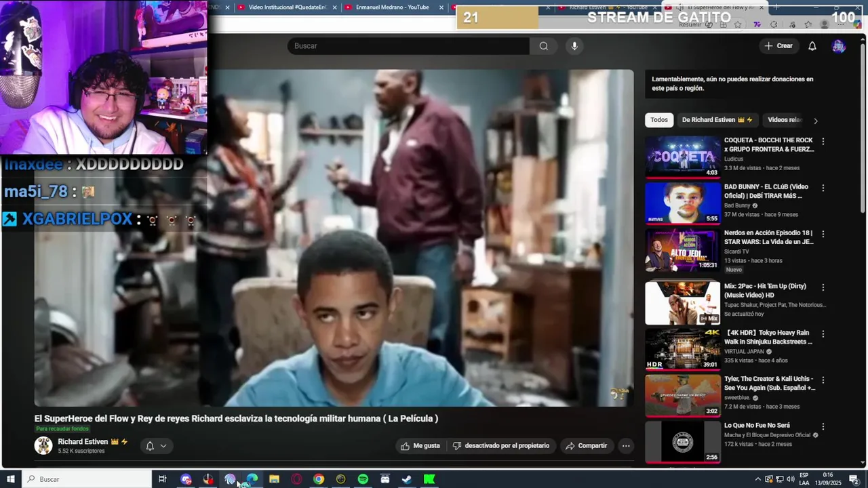The image size is (868, 488).
Task: Click the ESP LAA language indicator
Action: click(x=804, y=479)
